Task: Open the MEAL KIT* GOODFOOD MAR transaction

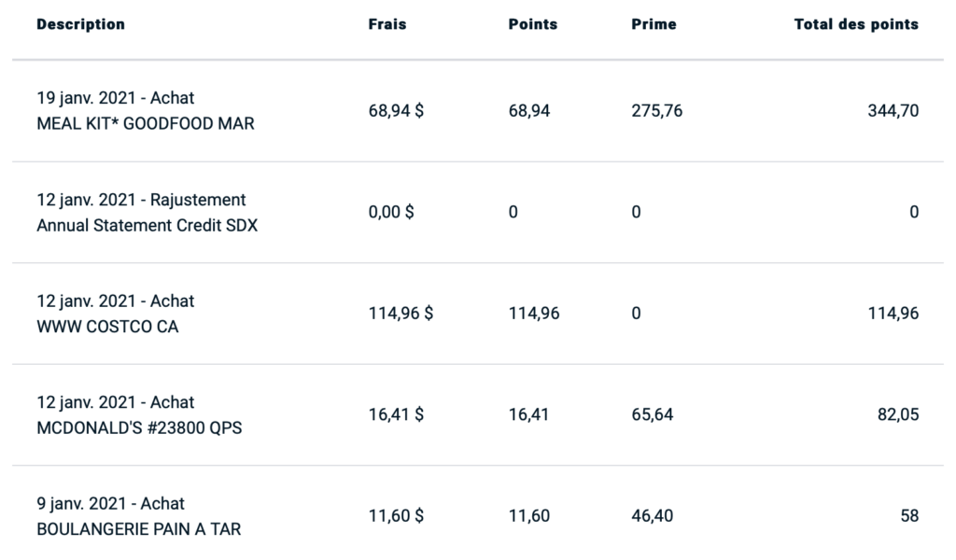Action: (145, 123)
